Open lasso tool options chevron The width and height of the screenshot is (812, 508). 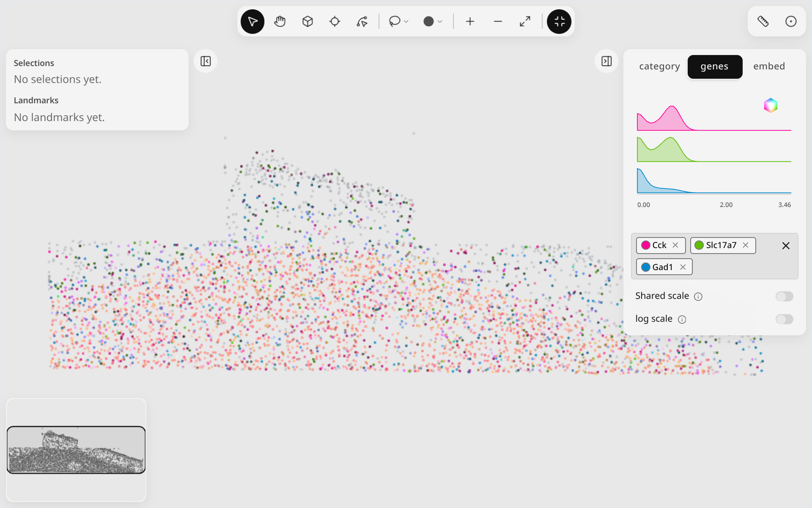click(x=406, y=22)
